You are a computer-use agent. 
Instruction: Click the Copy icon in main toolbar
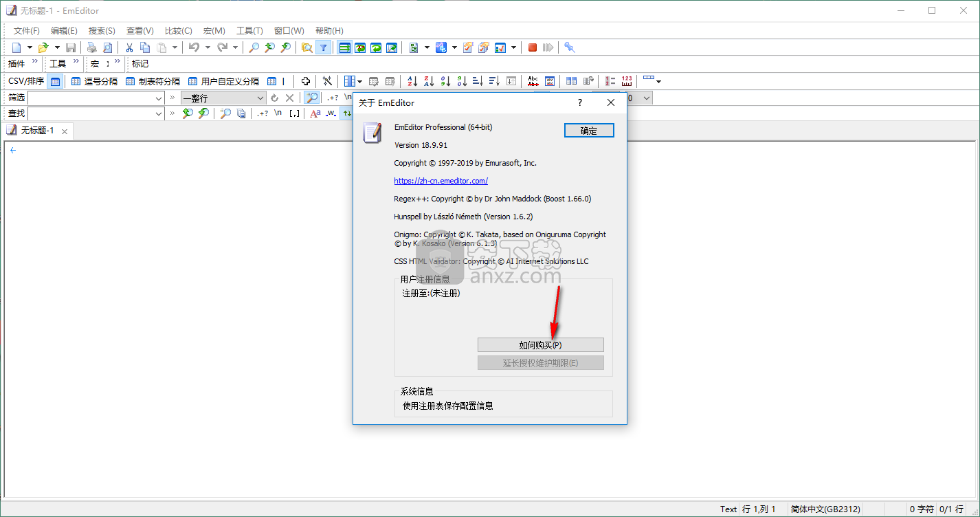coord(145,47)
